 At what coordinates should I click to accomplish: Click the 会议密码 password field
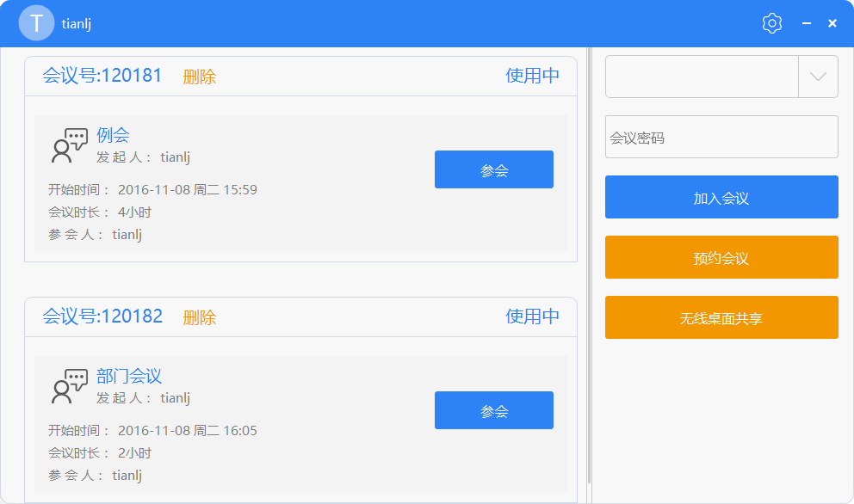click(x=721, y=137)
